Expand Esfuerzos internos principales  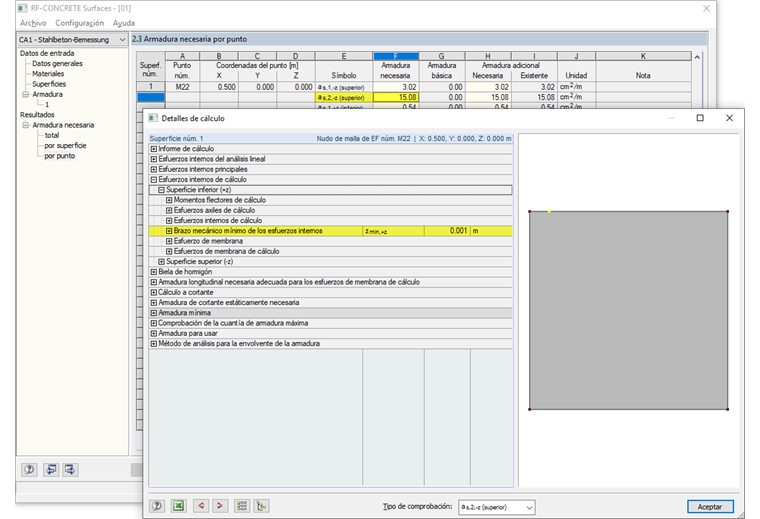154,169
